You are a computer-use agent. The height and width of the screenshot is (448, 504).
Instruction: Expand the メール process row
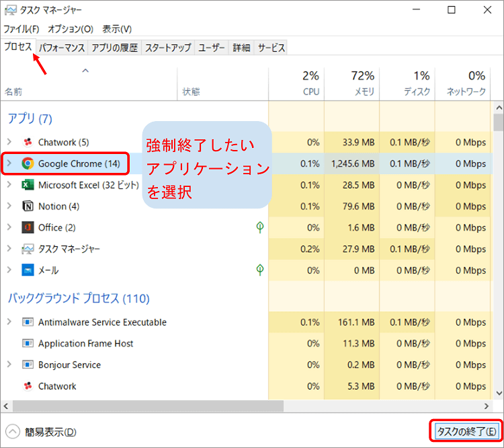(x=9, y=270)
